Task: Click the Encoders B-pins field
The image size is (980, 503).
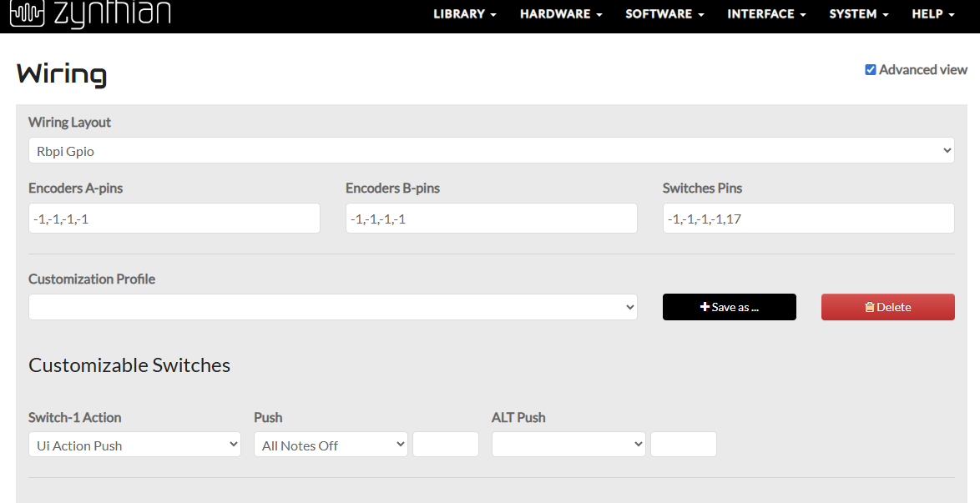Action: [491, 219]
